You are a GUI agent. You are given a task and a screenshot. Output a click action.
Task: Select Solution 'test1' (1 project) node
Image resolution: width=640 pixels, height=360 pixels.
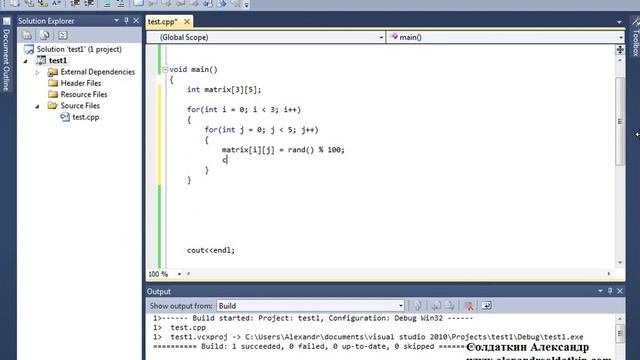point(79,49)
